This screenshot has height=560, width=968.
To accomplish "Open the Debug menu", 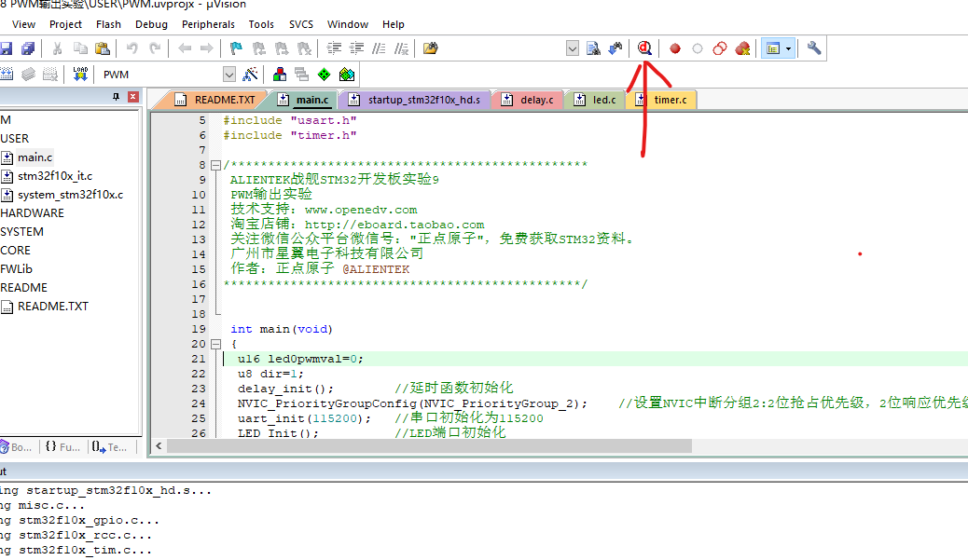I will [x=151, y=24].
